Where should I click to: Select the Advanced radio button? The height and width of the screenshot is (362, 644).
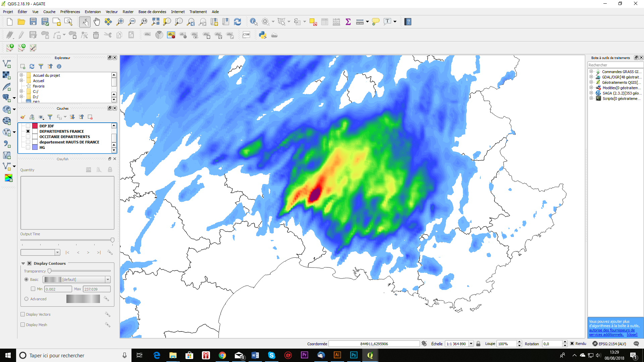point(26,299)
